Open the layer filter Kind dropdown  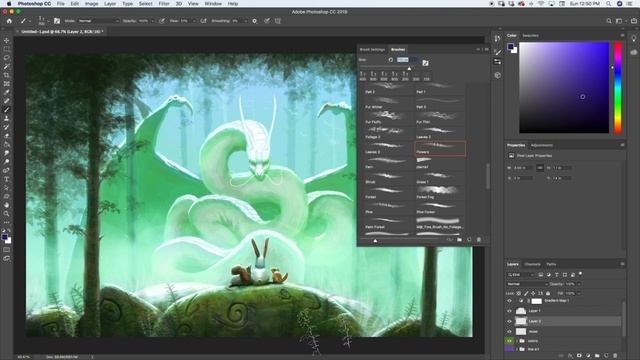point(521,275)
